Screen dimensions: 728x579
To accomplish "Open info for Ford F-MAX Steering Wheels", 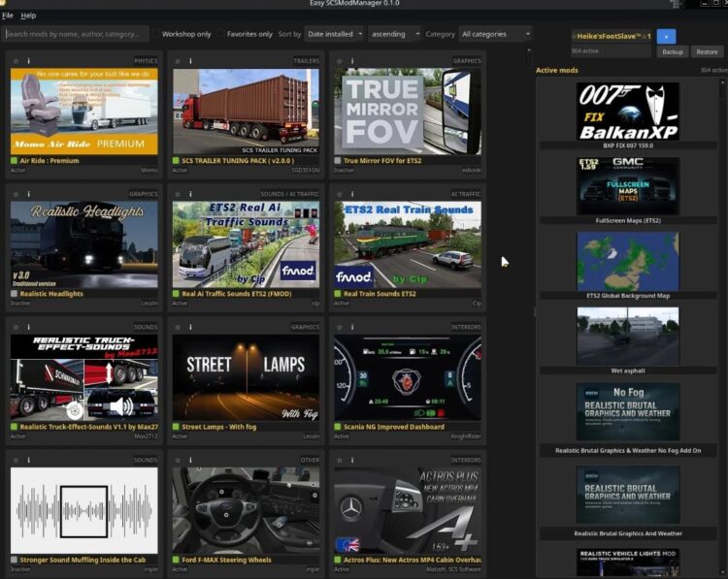I will pos(190,461).
